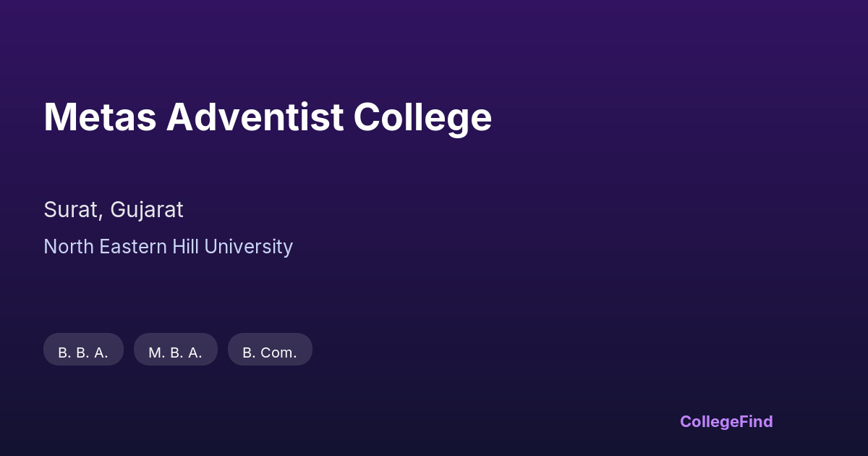Click the state name "Gujarat"
The height and width of the screenshot is (456, 868).
[147, 211]
